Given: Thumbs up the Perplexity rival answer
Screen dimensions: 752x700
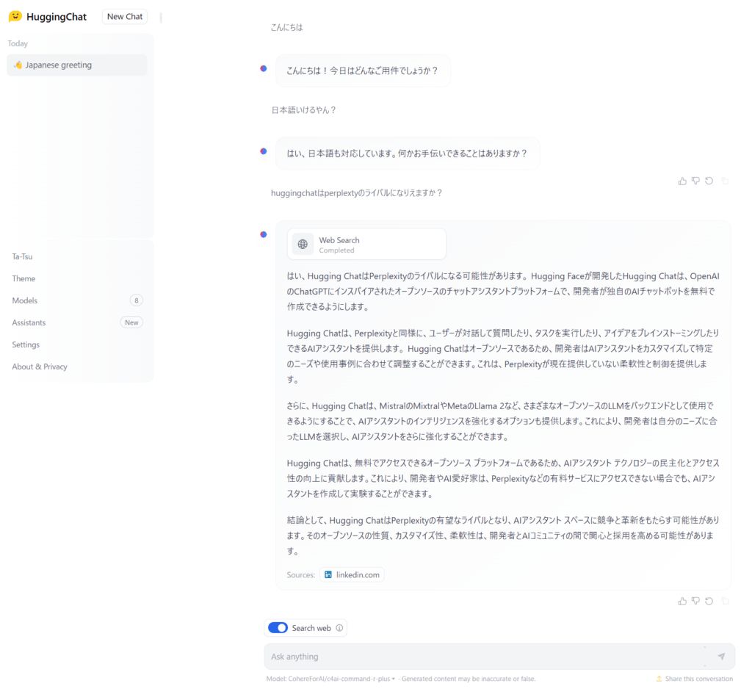Looking at the screenshot, I should pos(682,601).
